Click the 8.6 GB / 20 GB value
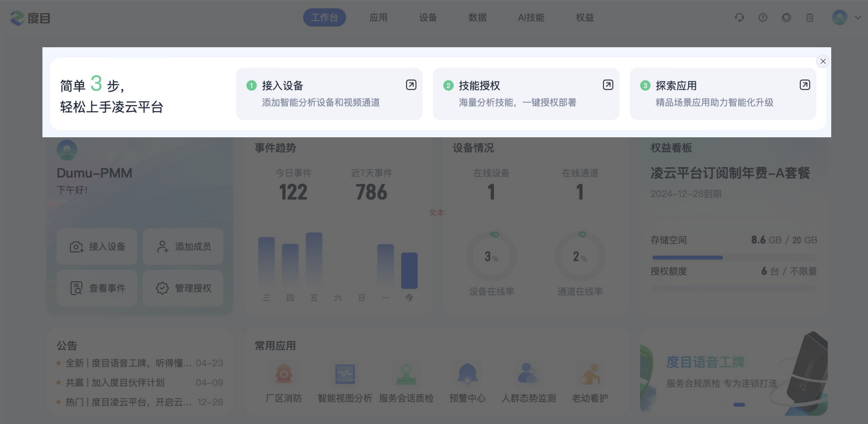868x424 pixels. pyautogui.click(x=784, y=240)
